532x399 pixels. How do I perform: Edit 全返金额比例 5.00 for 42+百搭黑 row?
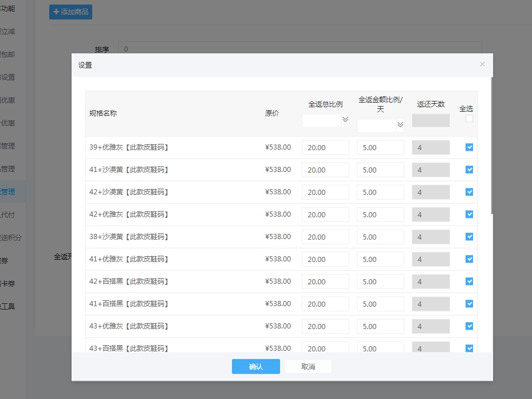point(380,281)
